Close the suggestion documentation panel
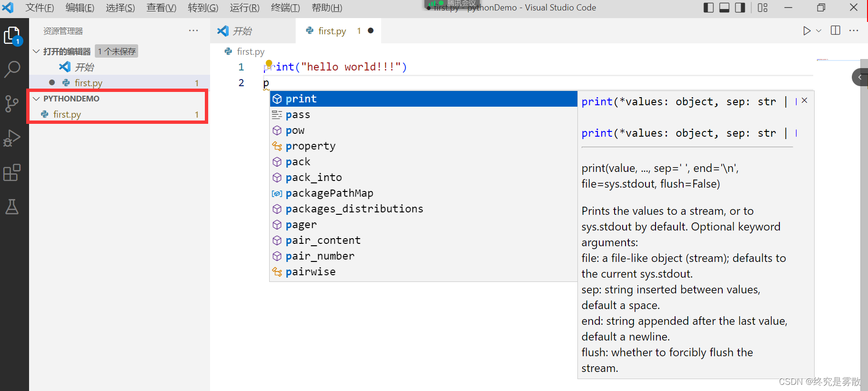868x391 pixels. pyautogui.click(x=804, y=100)
